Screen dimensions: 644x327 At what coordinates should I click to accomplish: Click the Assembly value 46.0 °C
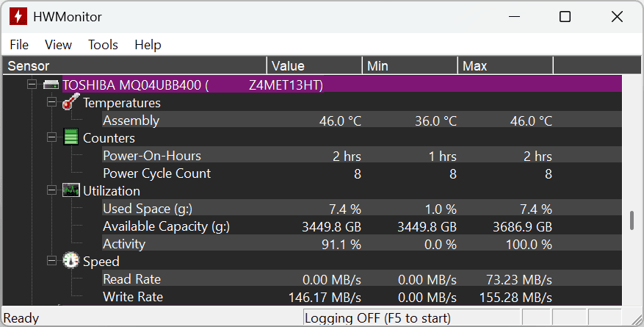click(x=340, y=121)
